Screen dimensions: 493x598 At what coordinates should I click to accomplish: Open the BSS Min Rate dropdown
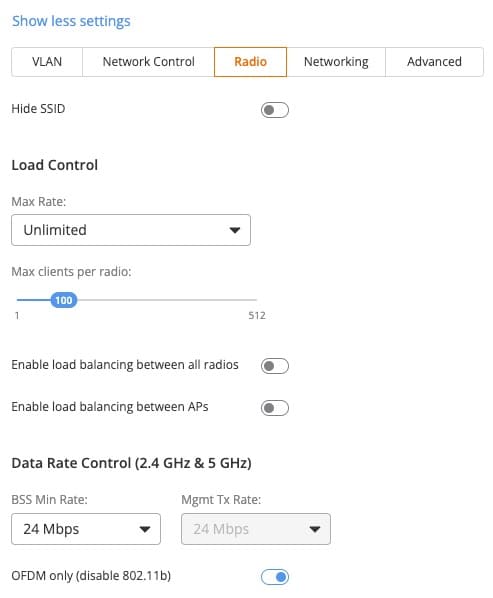coord(86,529)
